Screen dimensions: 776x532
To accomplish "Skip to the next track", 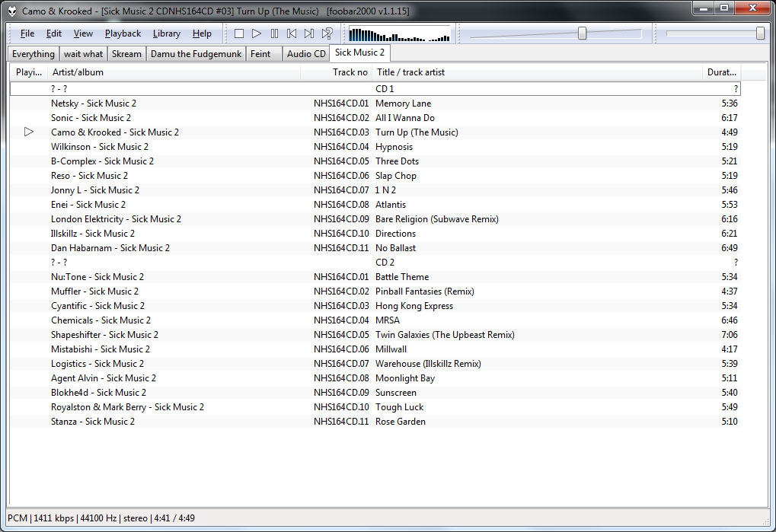I will coord(309,33).
